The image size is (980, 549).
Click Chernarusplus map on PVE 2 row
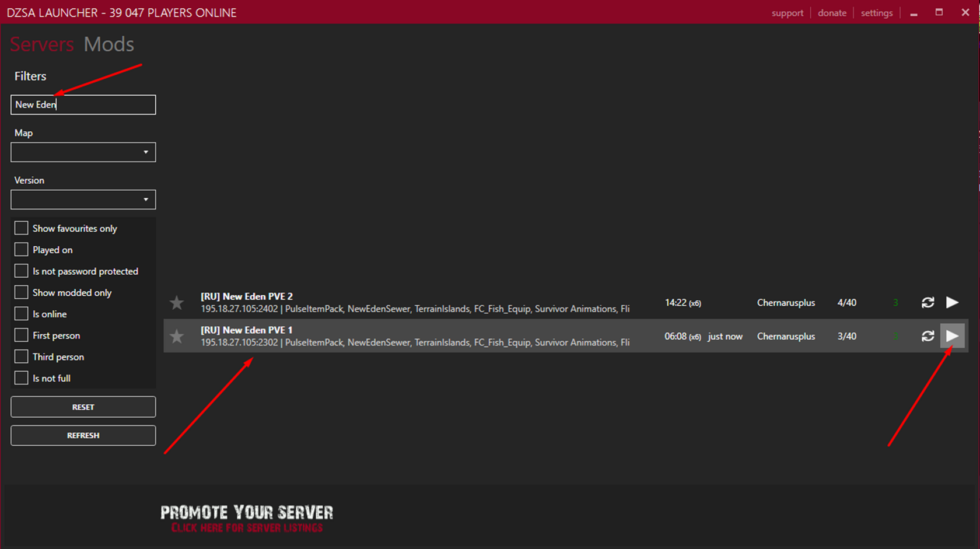click(x=786, y=303)
